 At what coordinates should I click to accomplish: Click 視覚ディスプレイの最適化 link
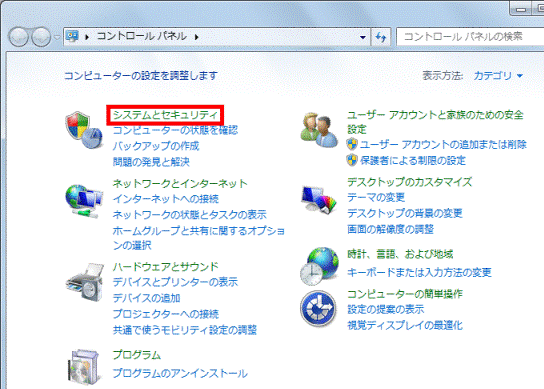[x=405, y=325]
